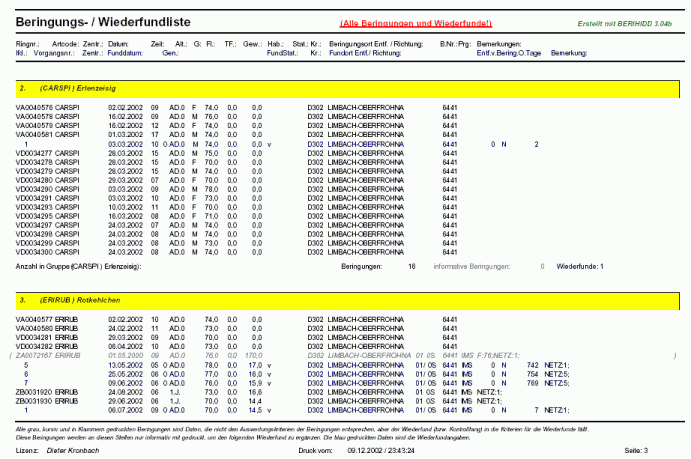Select ring number VD0034299

click(34, 243)
